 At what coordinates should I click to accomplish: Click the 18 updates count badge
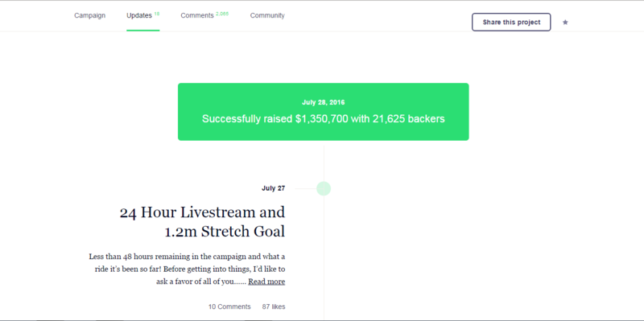(x=157, y=14)
